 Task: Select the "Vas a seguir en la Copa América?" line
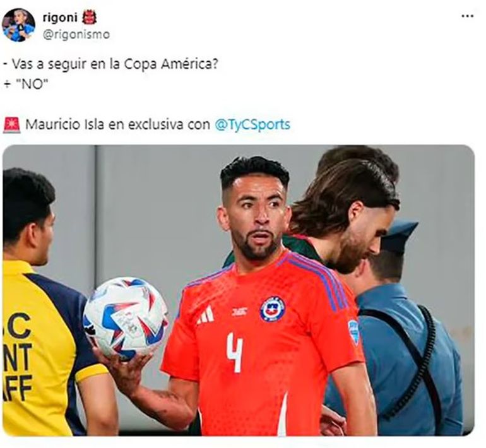tap(111, 64)
